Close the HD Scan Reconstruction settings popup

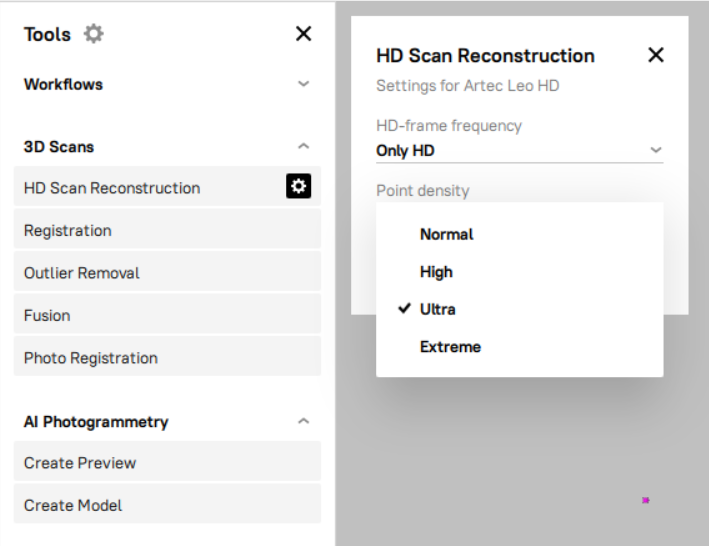[656, 55]
